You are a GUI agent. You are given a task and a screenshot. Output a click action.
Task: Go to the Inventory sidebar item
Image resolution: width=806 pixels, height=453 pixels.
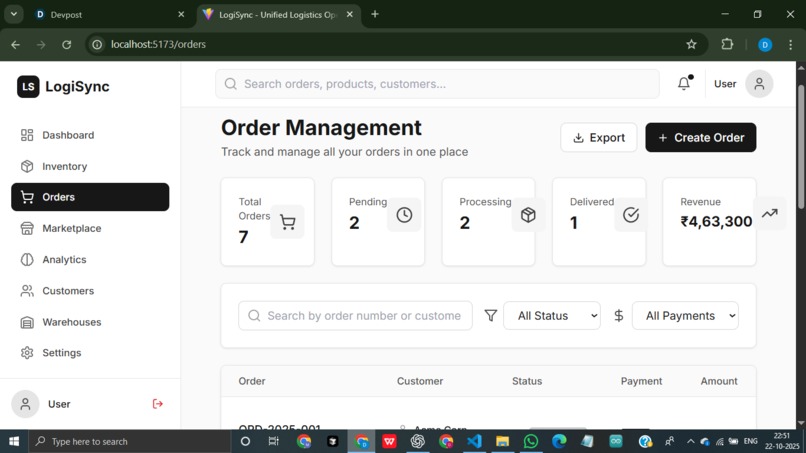click(90, 166)
